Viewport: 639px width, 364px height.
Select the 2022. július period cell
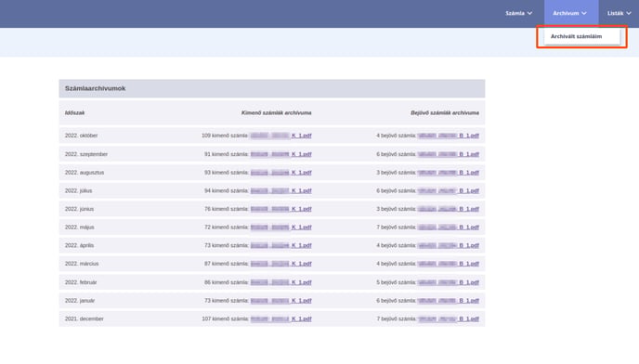(78, 190)
